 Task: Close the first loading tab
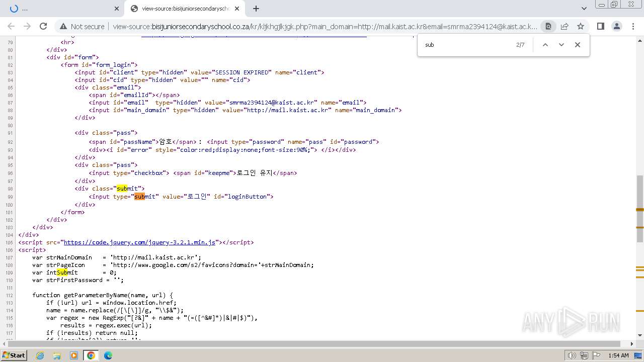click(x=116, y=9)
